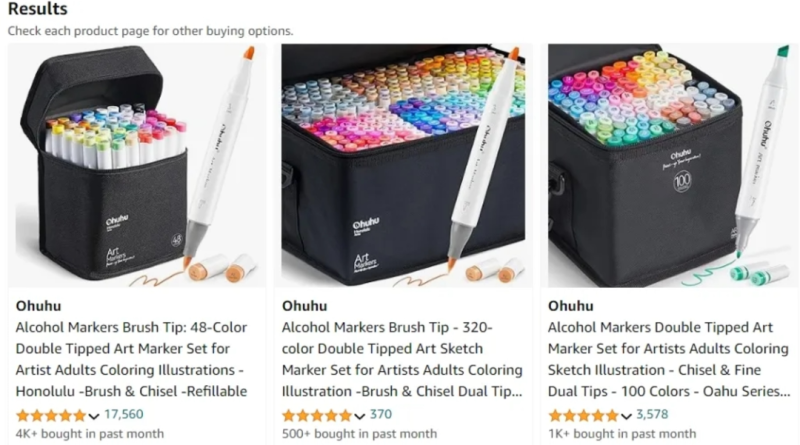800x445 pixels.
Task: Open the 370 reviews link
Action: (x=381, y=414)
